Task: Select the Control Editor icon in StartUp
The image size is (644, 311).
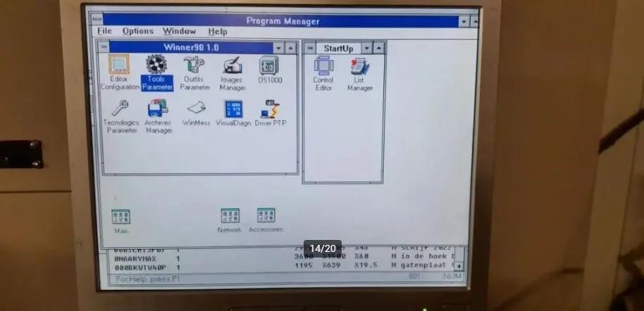Action: click(x=323, y=67)
